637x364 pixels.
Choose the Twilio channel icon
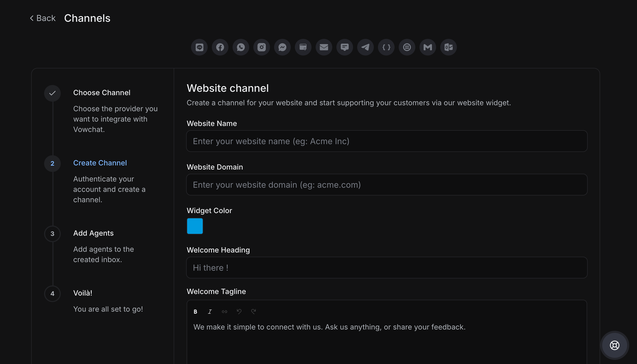(407, 47)
